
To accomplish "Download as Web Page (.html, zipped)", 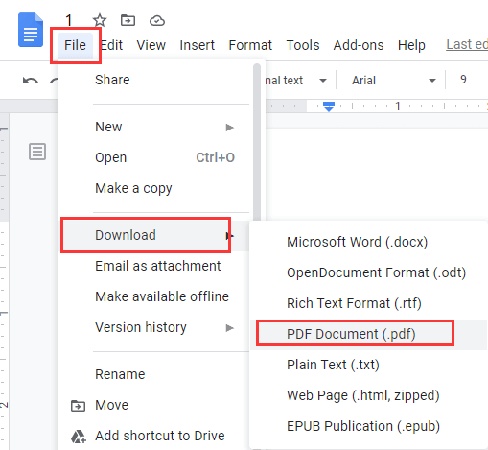I will pyautogui.click(x=368, y=395).
